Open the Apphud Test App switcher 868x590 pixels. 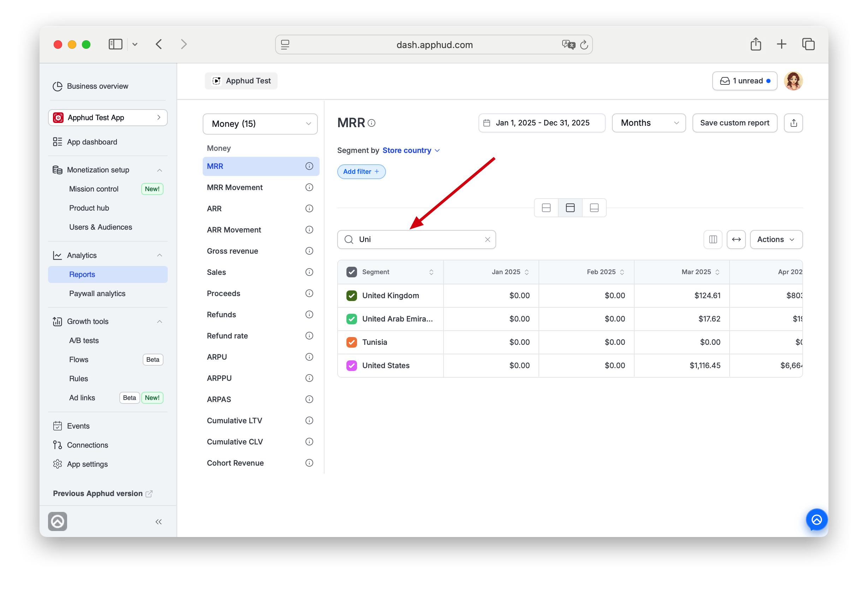point(108,117)
